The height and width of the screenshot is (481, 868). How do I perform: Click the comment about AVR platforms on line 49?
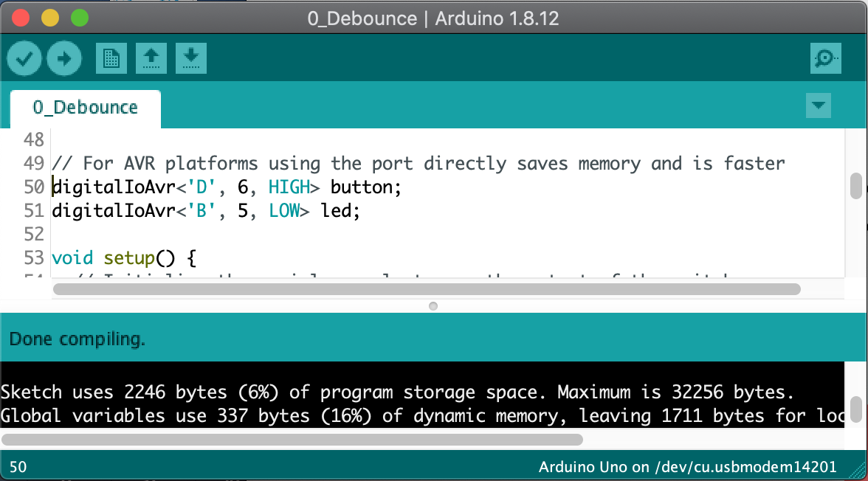[418, 164]
